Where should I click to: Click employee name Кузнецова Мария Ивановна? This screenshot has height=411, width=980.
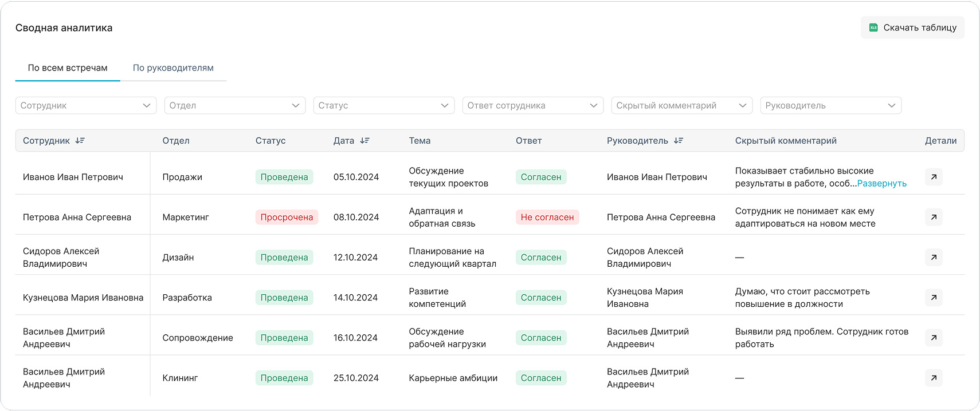click(83, 297)
